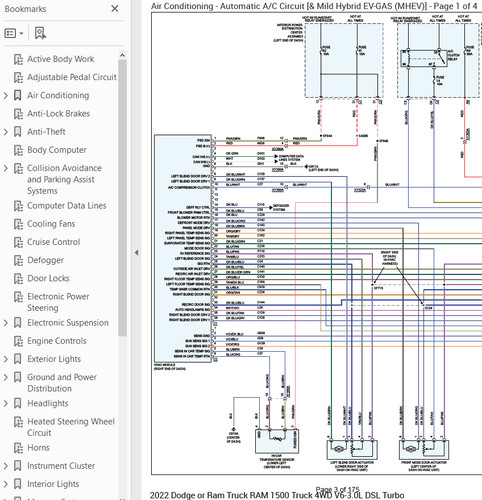
Task: Expand the Exterior Lights bookmark
Action: point(5,359)
